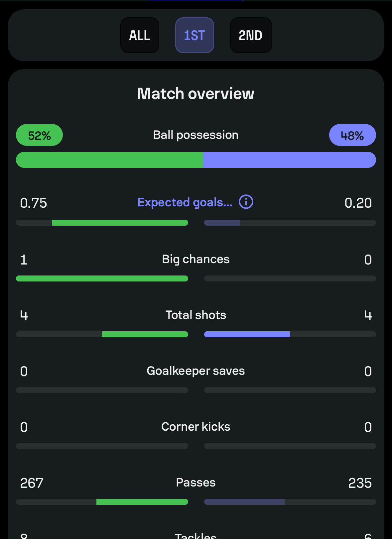Click the purple Total shots bar
The height and width of the screenshot is (539, 392).
247,334
